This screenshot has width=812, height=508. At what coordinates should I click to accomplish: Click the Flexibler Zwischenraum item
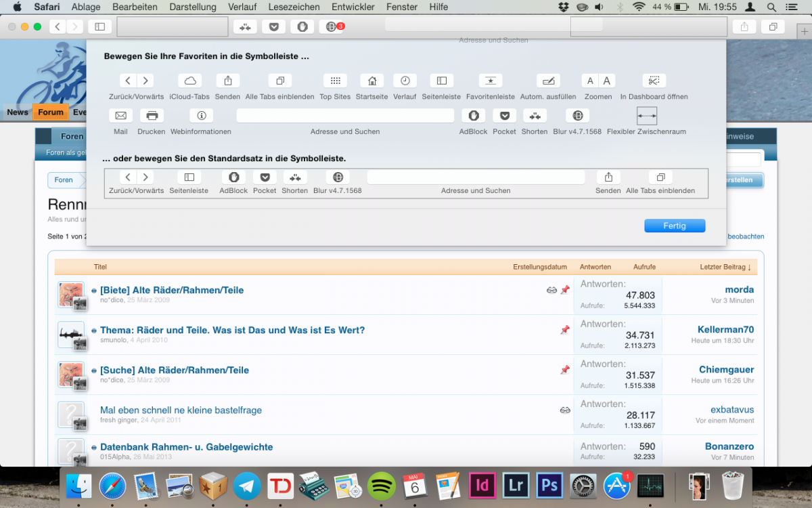646,117
